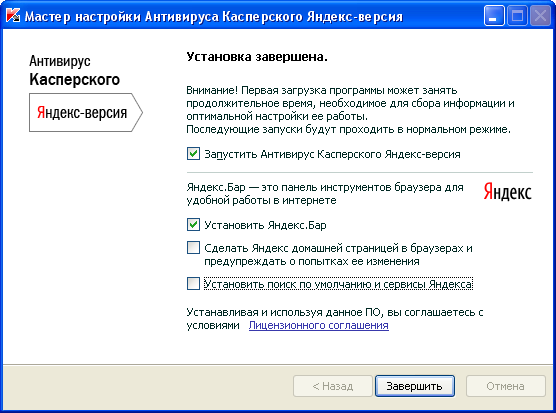Enable Сделать Яндекс домашней страницей checkbox
The height and width of the screenshot is (413, 556).
[x=193, y=247]
